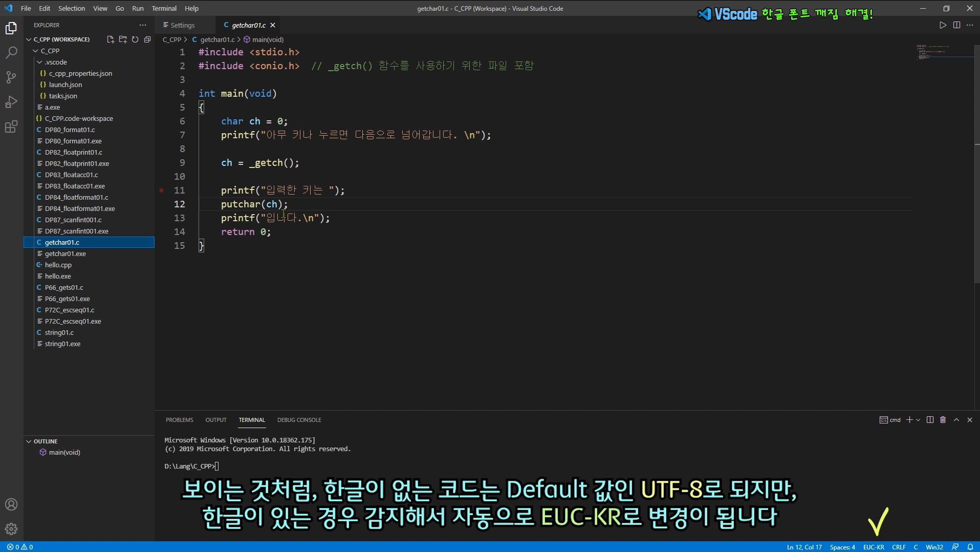Switch to the OUTPUT panel tab
The image size is (980, 552).
216,420
